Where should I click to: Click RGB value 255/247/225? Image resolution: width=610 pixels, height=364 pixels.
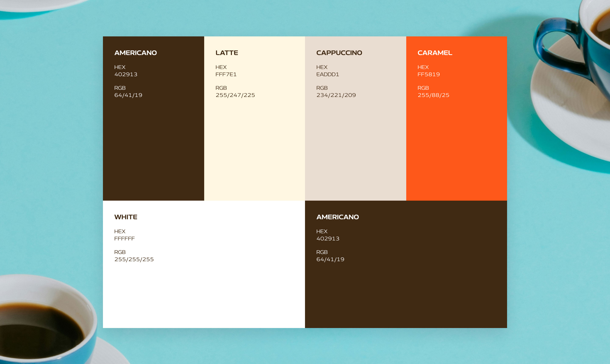click(x=235, y=95)
